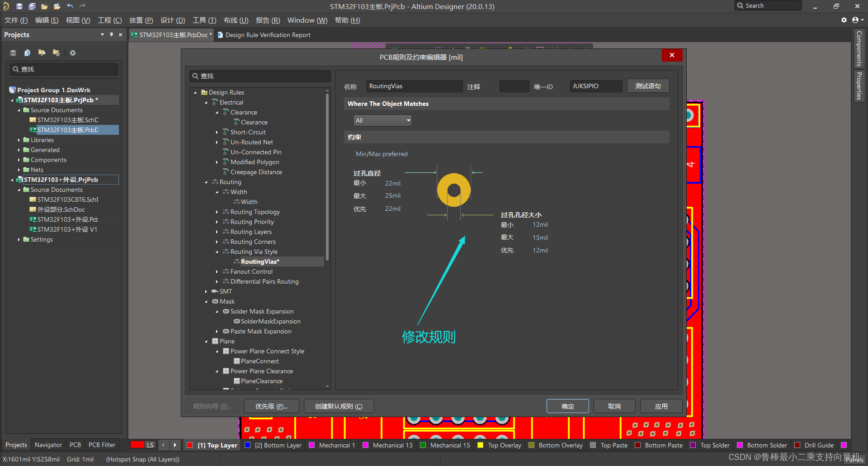Expand the Routing Topology node
This screenshot has width=868, height=466.
click(217, 212)
